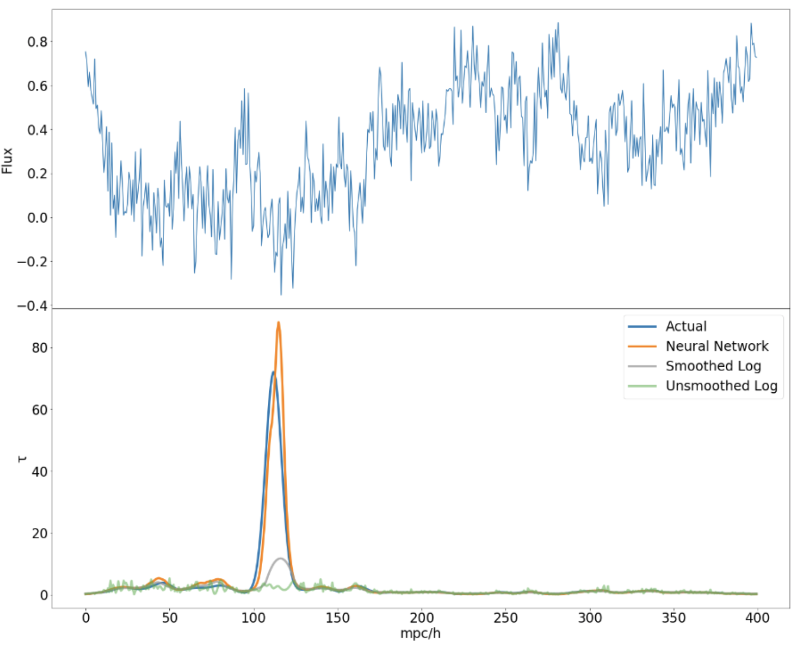Click the x-axis tick label '250'
Image resolution: width=812 pixels, height=659 pixels.
pos(505,618)
